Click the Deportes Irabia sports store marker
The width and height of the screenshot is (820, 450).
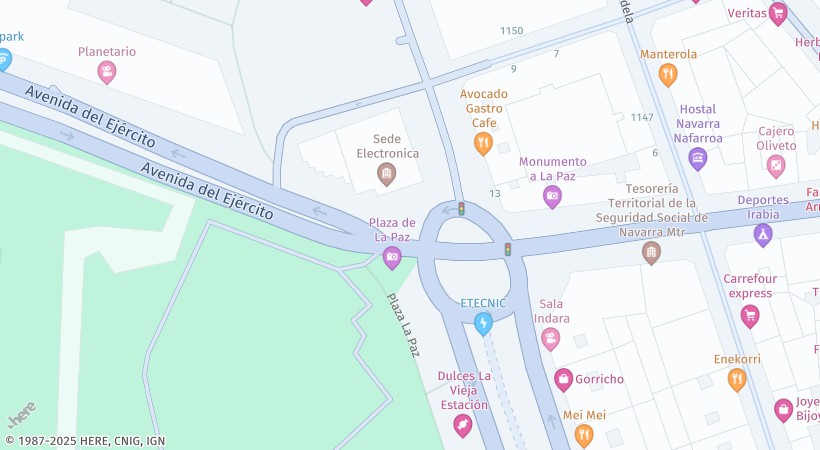point(763,235)
